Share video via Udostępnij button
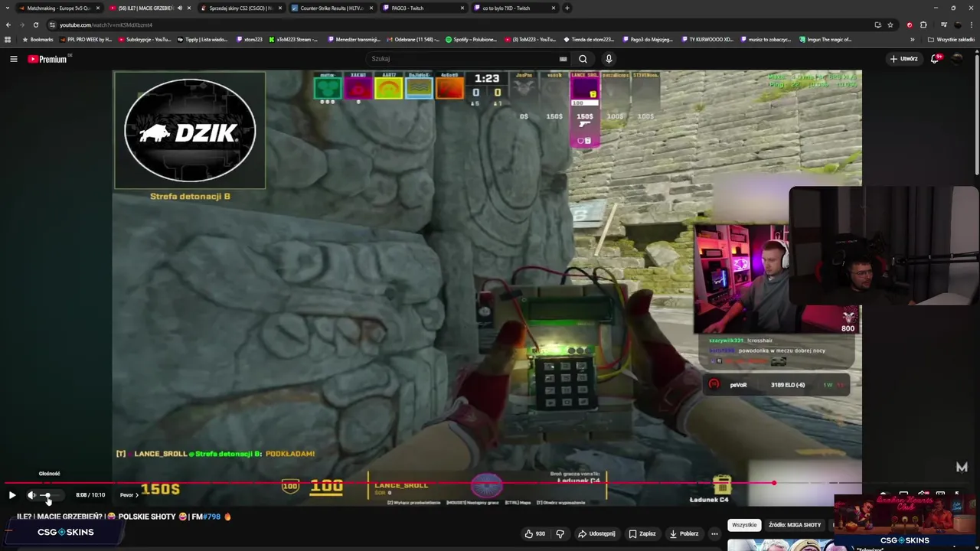The height and width of the screenshot is (551, 980). (596, 533)
